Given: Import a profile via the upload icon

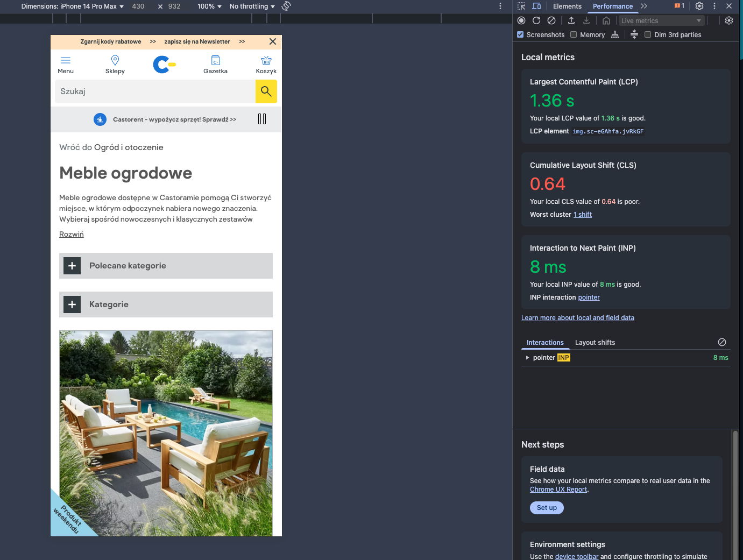Looking at the screenshot, I should coord(571,20).
